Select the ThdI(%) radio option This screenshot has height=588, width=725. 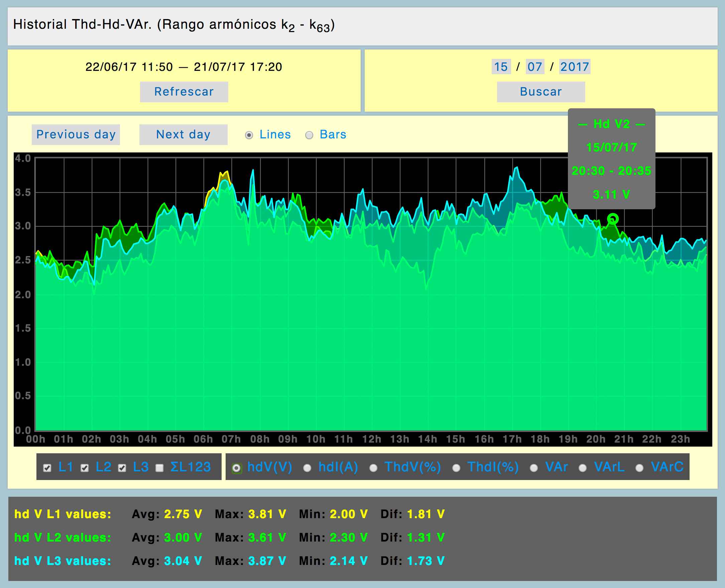coord(456,468)
